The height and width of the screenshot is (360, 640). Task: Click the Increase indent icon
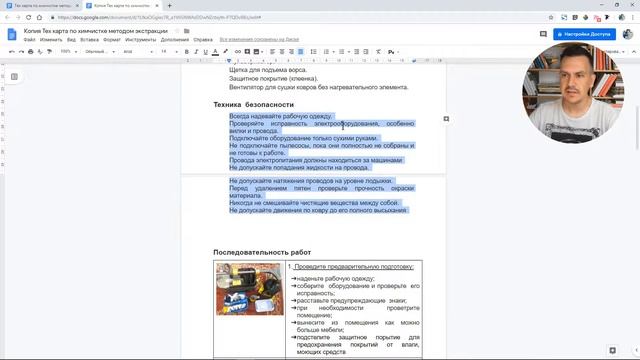pyautogui.click(x=366, y=52)
